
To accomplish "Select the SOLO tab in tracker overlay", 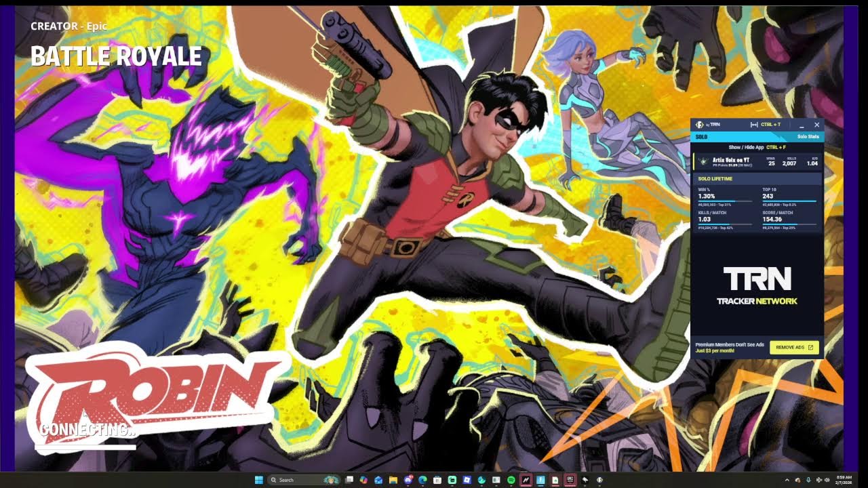I will [x=703, y=137].
